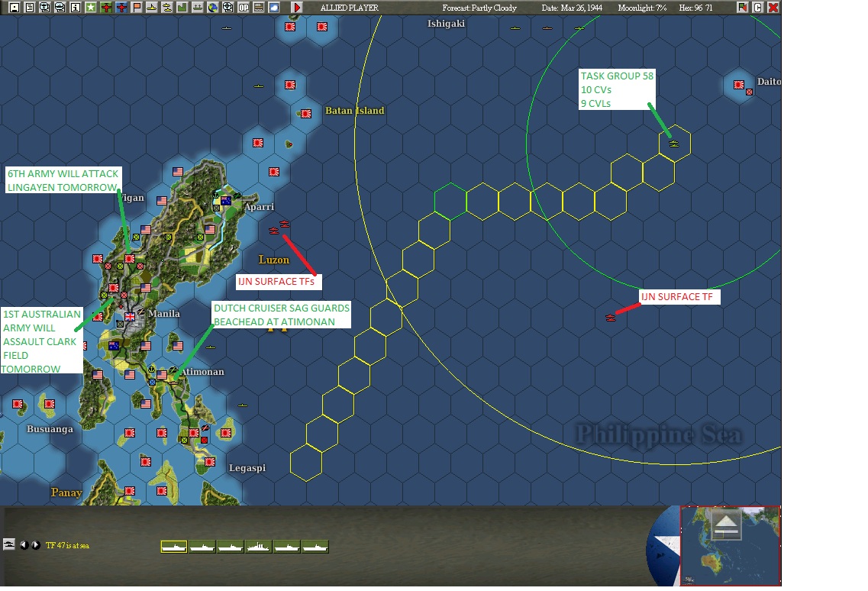Click the green star toolbar icon
868x591 pixels.
(91, 7)
